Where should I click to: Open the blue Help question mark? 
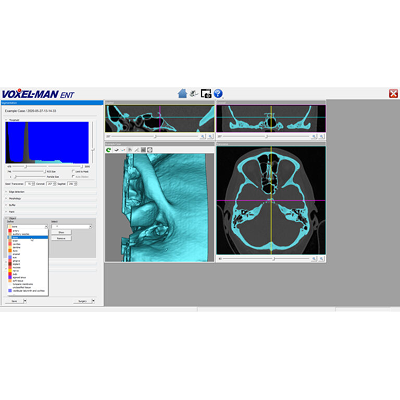tap(218, 93)
